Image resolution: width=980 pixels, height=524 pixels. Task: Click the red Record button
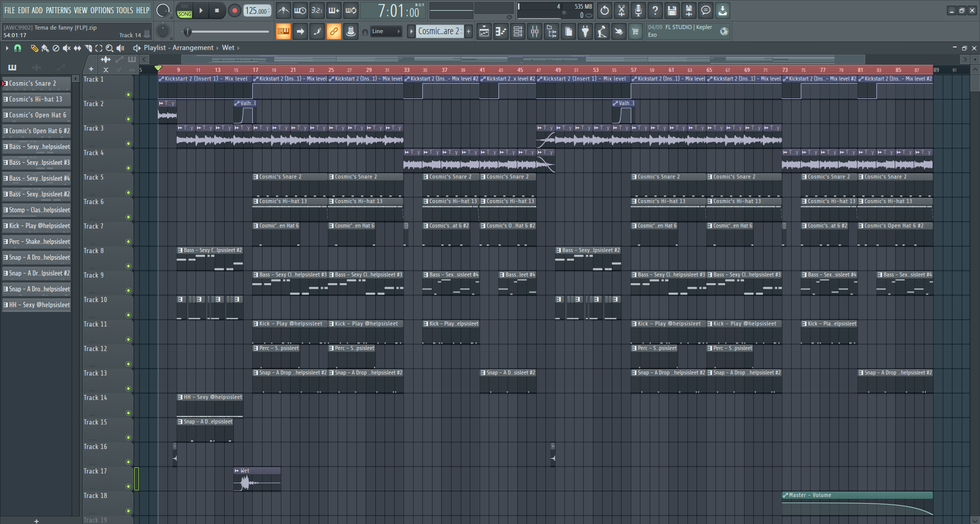coord(234,10)
